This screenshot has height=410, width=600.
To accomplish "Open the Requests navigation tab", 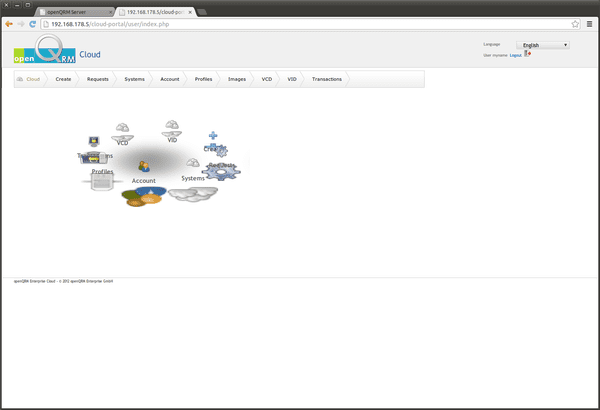I will click(x=98, y=79).
